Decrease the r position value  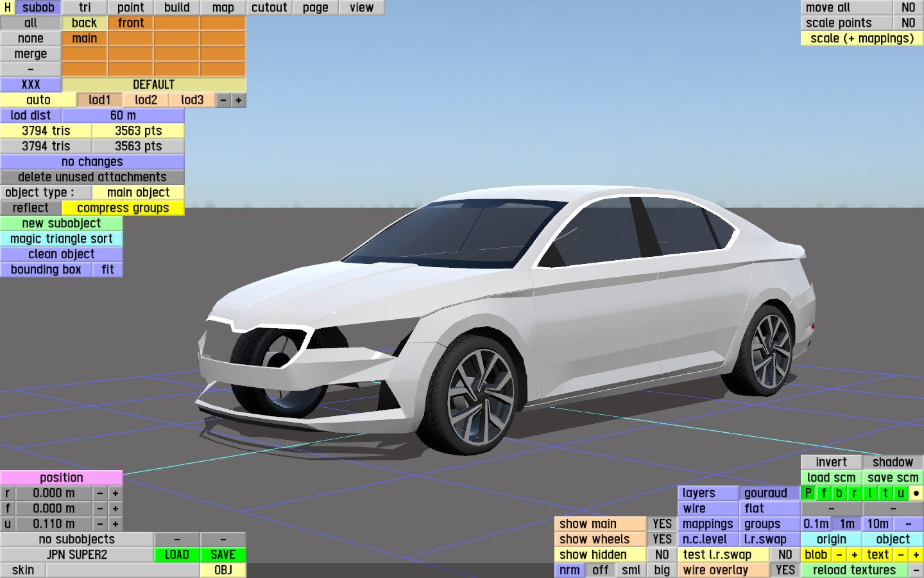click(x=100, y=493)
